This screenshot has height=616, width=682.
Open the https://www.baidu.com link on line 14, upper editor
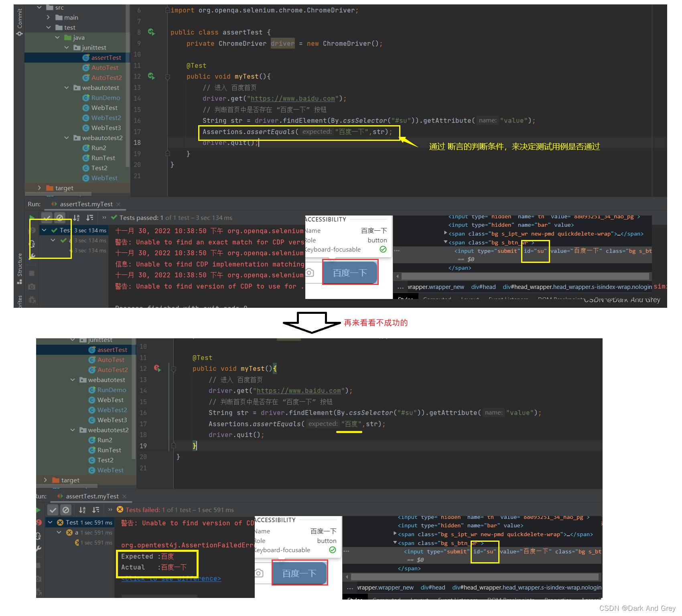click(293, 99)
